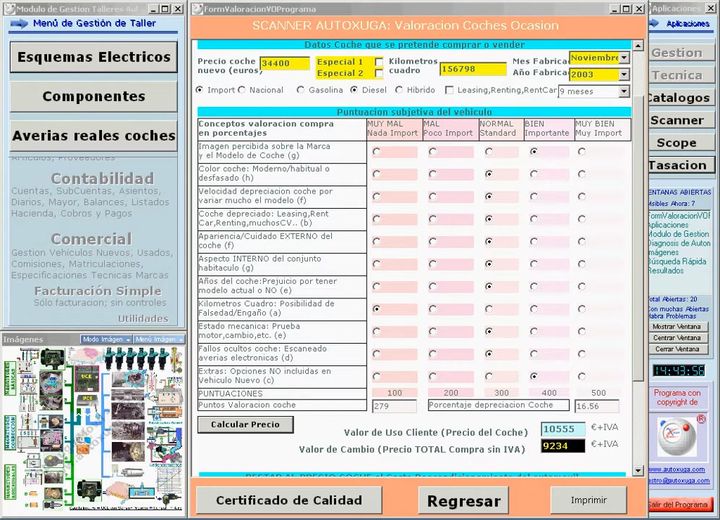Click the black Valor de Cambio field 9234
This screenshot has width=720, height=520.
[x=563, y=446]
